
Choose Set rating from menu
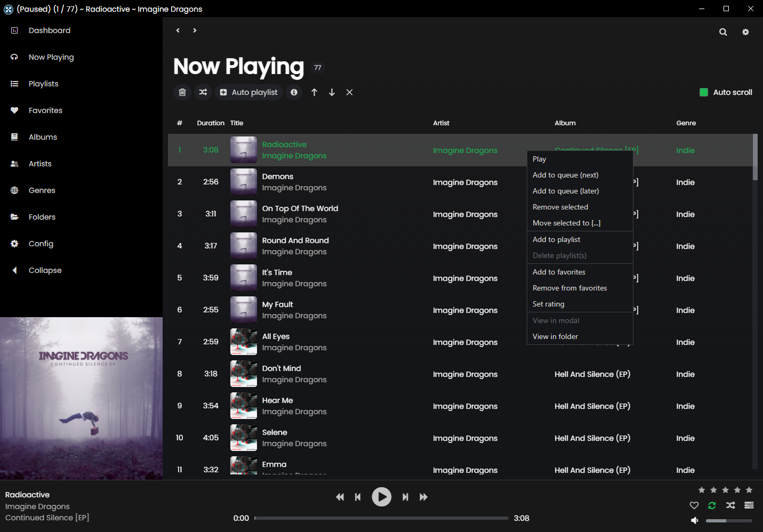point(580,304)
